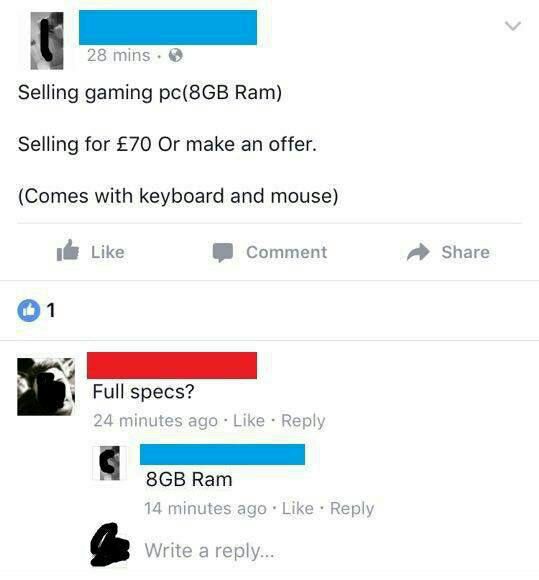Click the Comment speech bubble icon

(x=222, y=253)
